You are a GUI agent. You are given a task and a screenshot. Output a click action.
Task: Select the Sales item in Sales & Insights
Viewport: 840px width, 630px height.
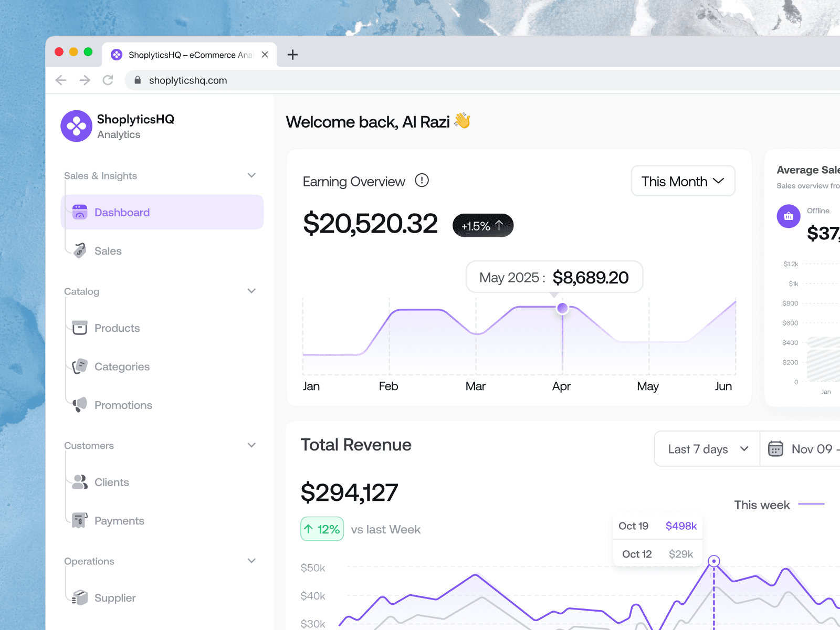pyautogui.click(x=108, y=251)
